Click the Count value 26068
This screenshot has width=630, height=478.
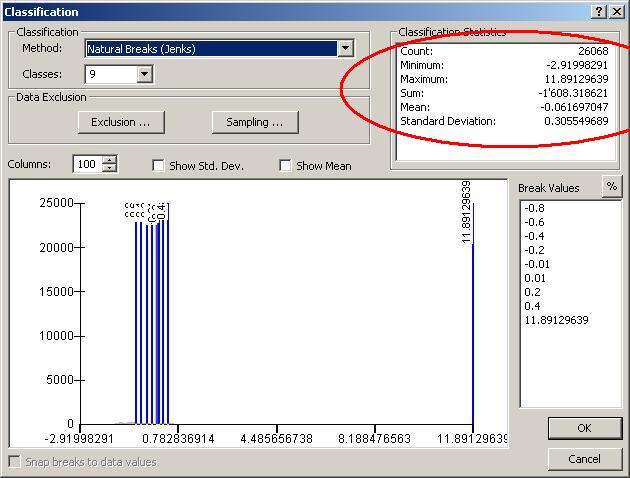(x=593, y=51)
